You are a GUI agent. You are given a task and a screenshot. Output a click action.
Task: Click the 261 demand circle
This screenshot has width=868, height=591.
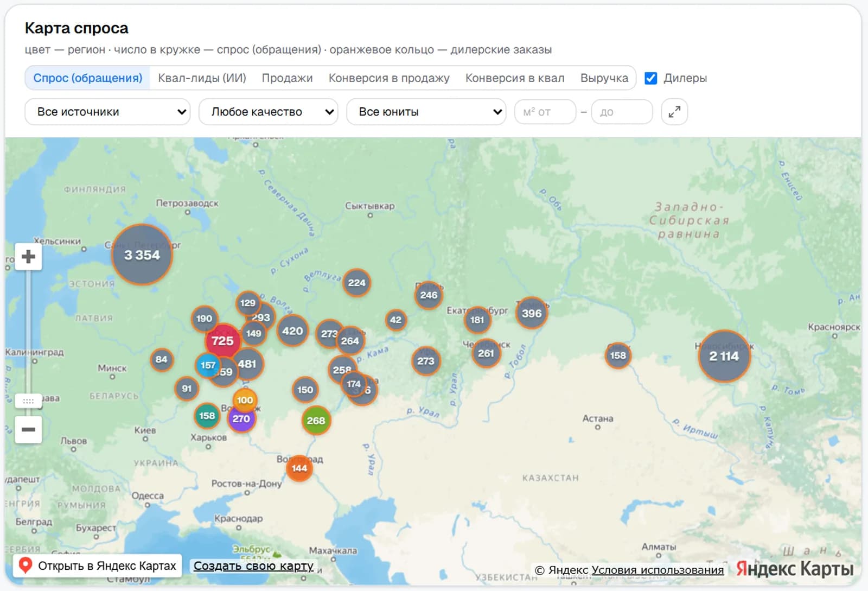tap(486, 353)
